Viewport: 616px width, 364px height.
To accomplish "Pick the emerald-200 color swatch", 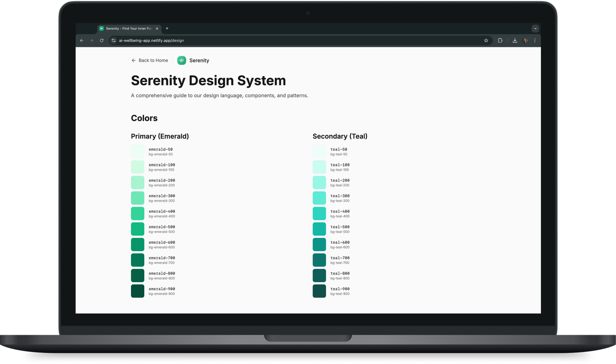I will click(137, 182).
